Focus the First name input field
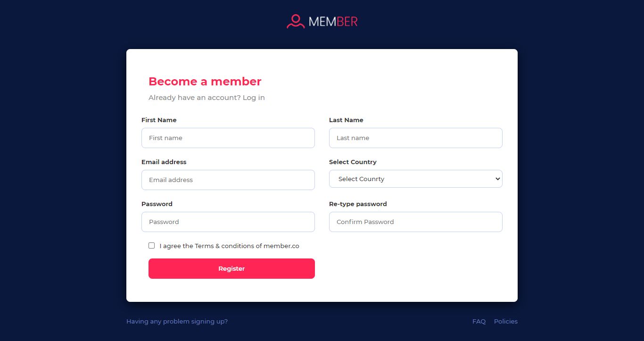This screenshot has width=644, height=341. pyautogui.click(x=228, y=138)
